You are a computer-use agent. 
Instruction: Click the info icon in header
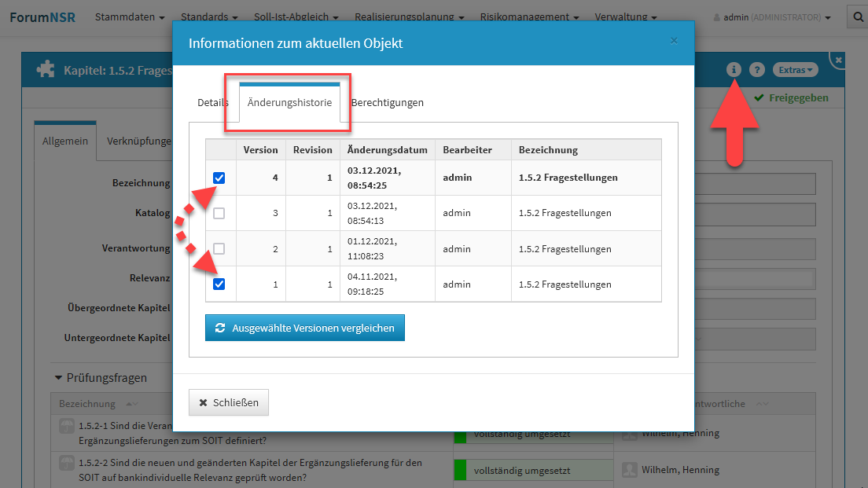pyautogui.click(x=734, y=70)
